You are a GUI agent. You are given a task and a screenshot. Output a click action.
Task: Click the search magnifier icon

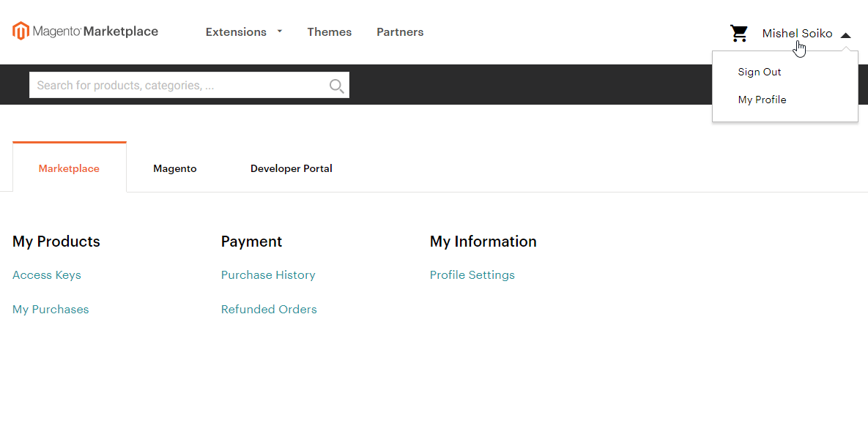[x=336, y=86]
